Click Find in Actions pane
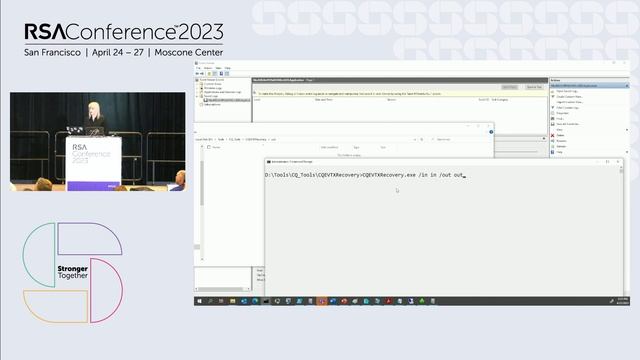This screenshot has height=360, width=640. (x=560, y=118)
